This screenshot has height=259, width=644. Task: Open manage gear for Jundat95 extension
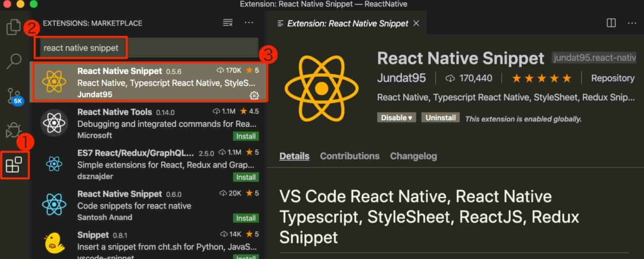pos(254,96)
